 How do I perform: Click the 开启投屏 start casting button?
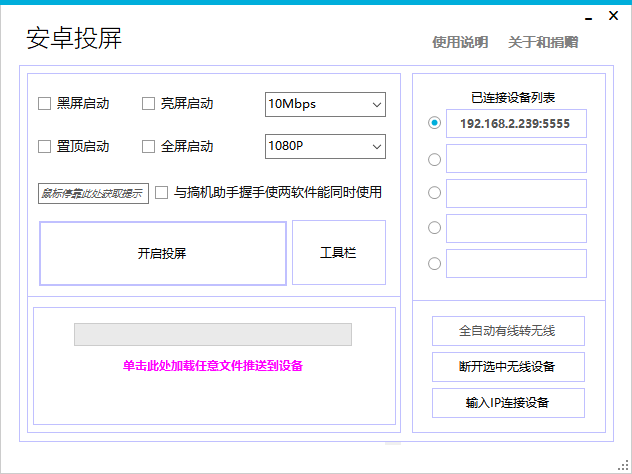pos(162,253)
